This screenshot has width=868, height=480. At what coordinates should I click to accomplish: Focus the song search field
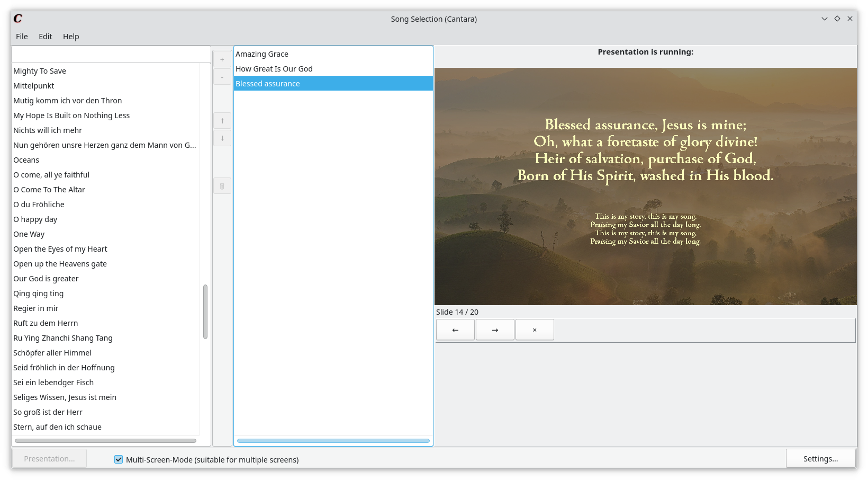tap(111, 54)
